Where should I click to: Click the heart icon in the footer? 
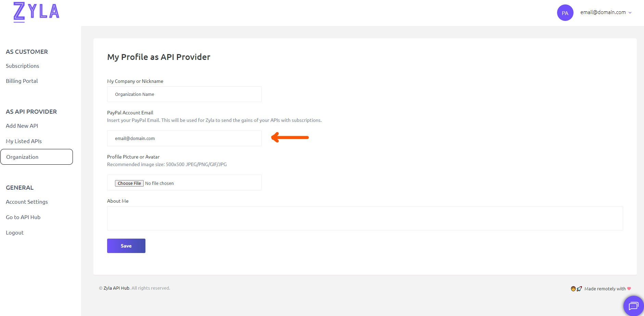(629, 289)
